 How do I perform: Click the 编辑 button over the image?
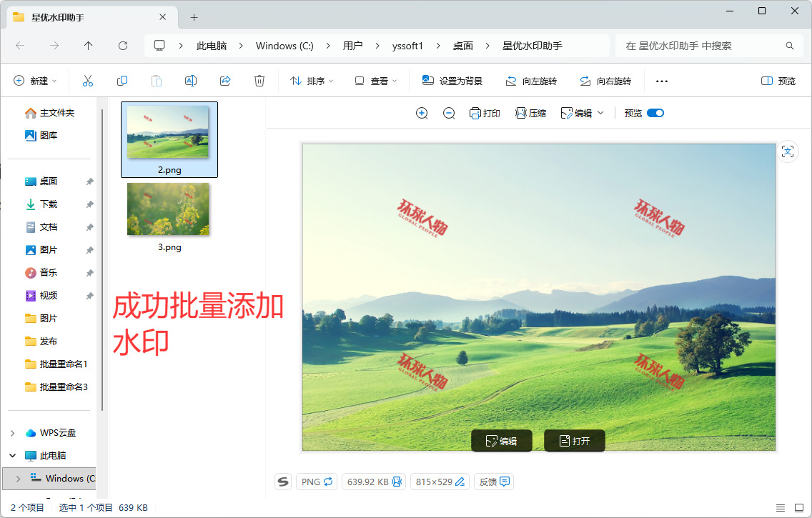501,441
